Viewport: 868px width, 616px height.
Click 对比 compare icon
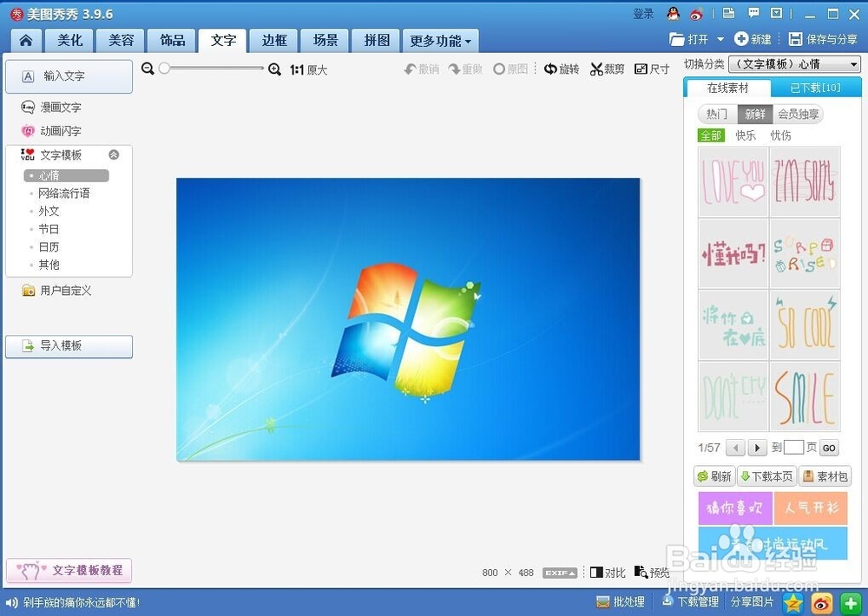click(596, 572)
